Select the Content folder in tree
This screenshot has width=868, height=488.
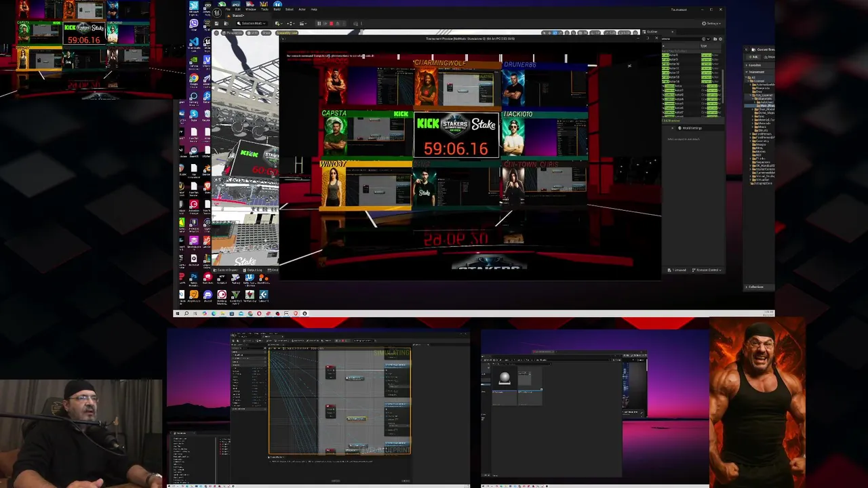[x=758, y=81]
